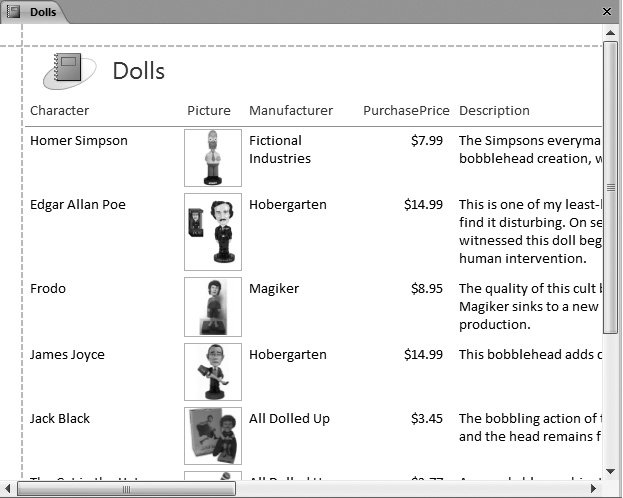Select the Dolls document tab

[x=34, y=12]
